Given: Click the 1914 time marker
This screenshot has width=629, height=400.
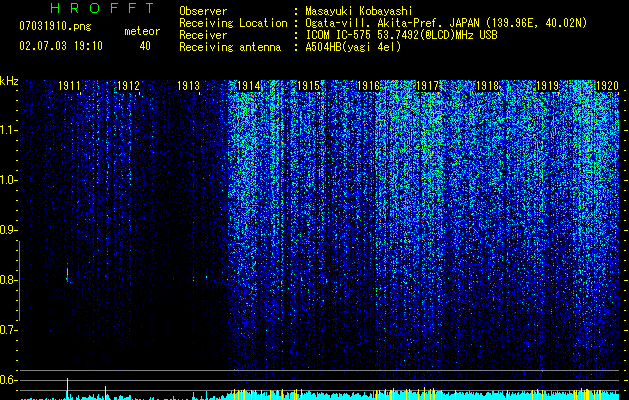Looking at the screenshot, I should click(x=249, y=86).
